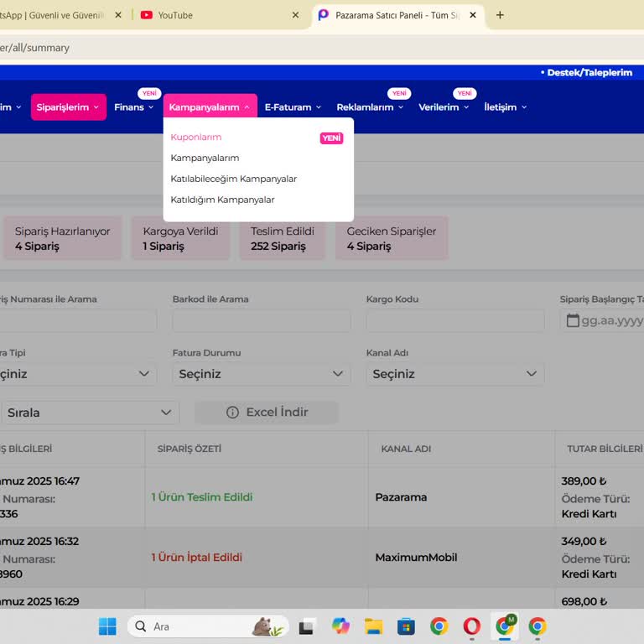Click the Copilot taskbar icon

[340, 626]
